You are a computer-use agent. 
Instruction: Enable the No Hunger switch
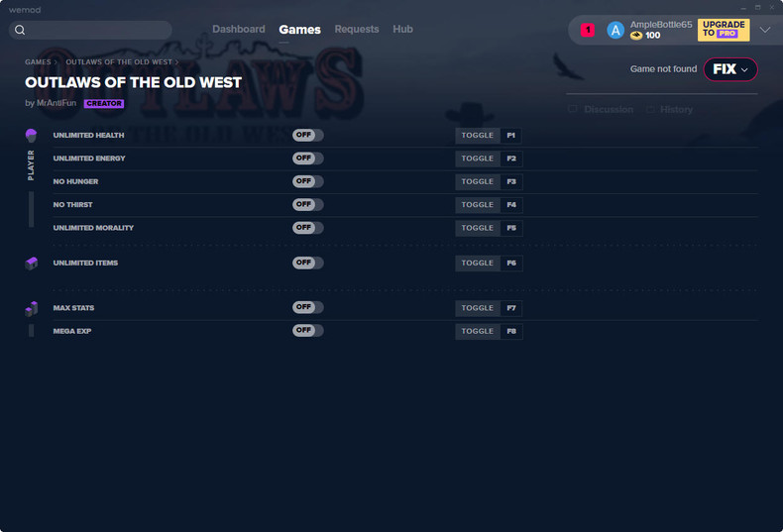tap(307, 181)
